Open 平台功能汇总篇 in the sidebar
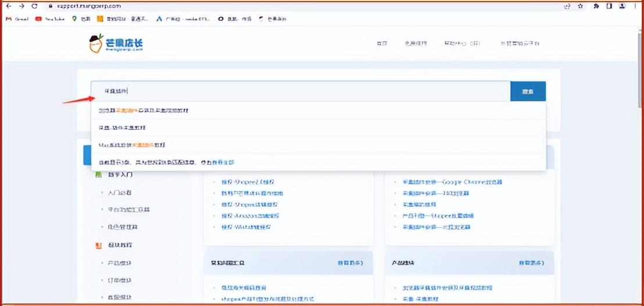The image size is (644, 306). pos(128,210)
